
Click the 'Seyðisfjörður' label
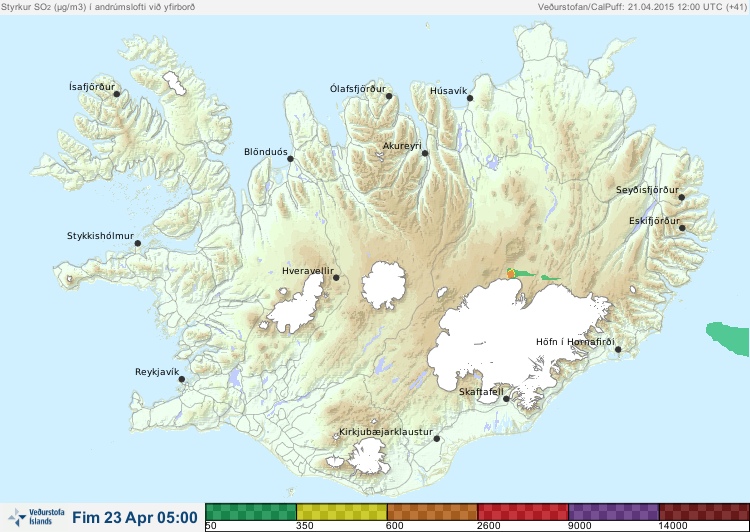[647, 190]
